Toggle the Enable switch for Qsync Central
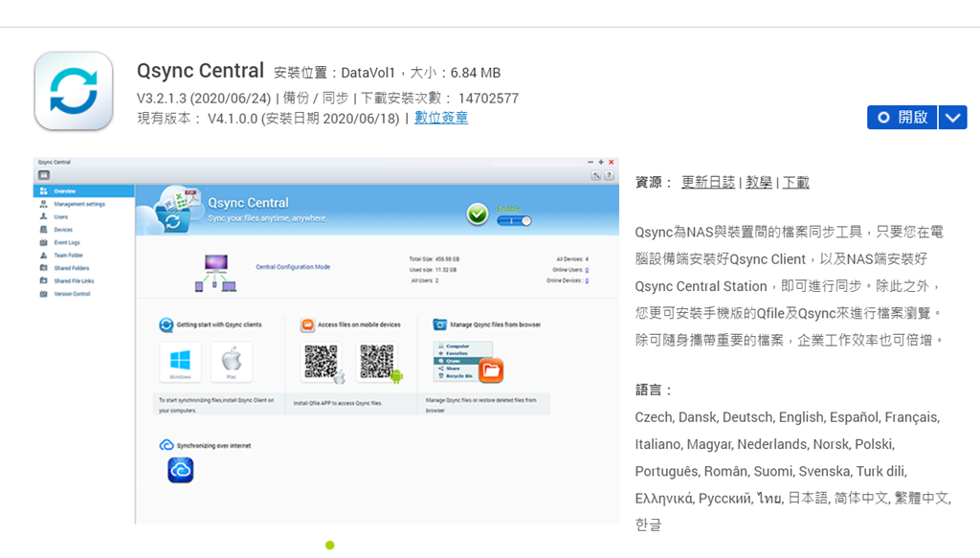Viewport: 980px width, 558px height. coord(513,221)
